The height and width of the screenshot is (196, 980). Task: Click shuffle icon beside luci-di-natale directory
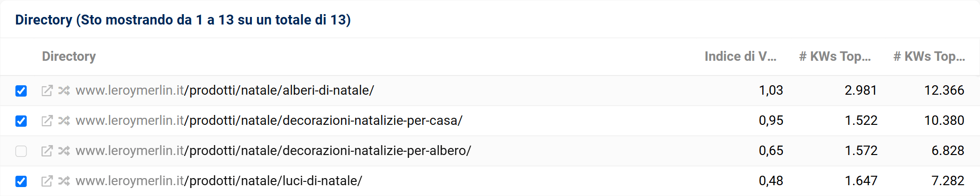coord(64,181)
